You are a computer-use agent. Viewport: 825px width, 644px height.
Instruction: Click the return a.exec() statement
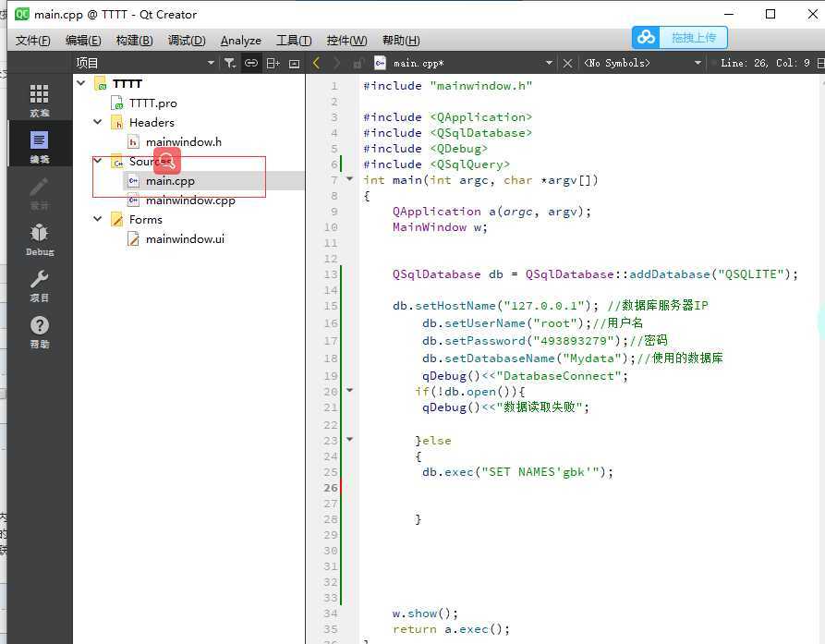451,629
